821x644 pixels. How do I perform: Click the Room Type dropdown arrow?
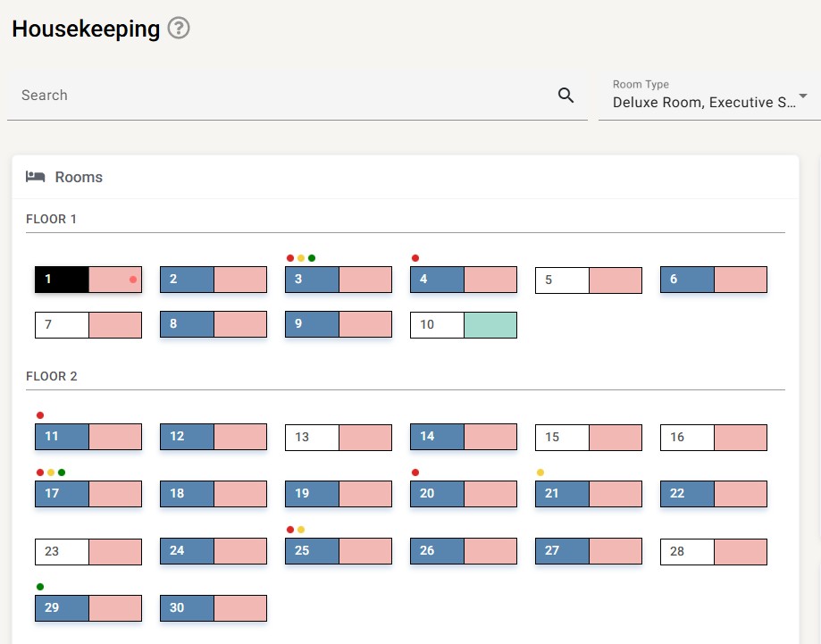coord(803,96)
